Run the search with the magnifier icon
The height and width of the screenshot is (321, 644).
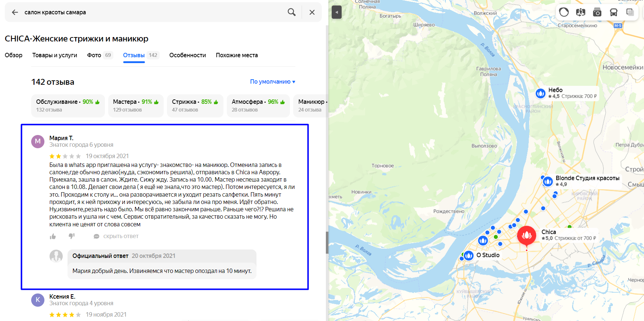[292, 12]
